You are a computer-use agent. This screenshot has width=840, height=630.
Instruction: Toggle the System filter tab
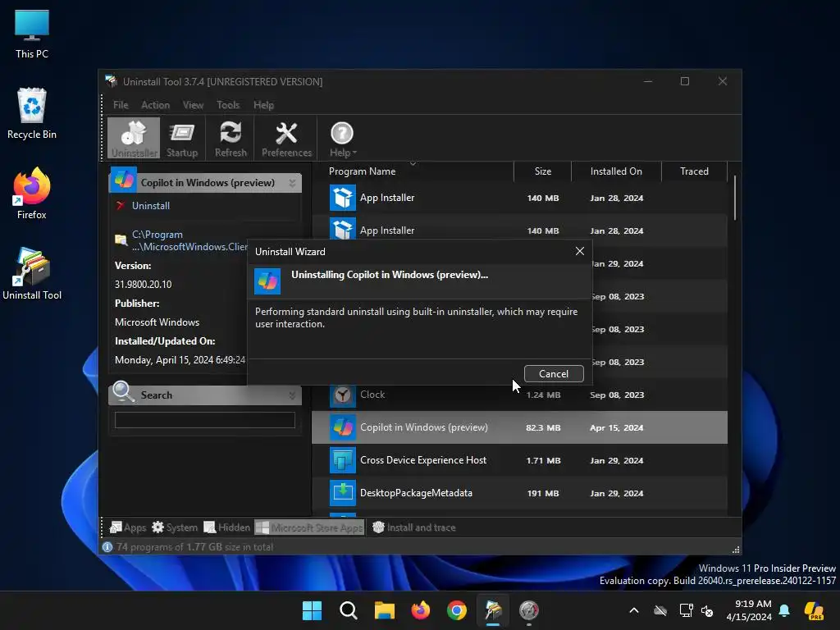[175, 527]
